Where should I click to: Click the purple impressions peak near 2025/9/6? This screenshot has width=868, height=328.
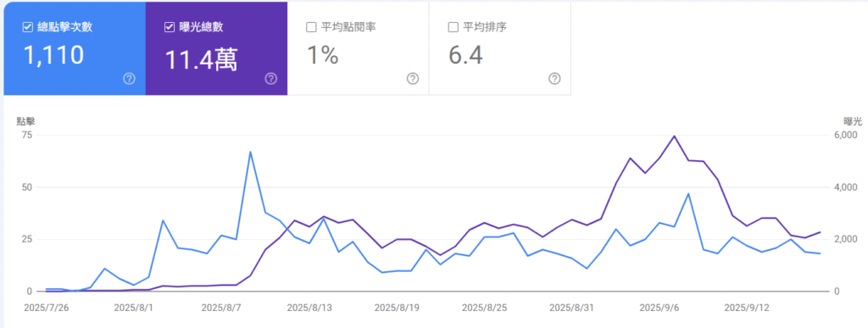(674, 136)
